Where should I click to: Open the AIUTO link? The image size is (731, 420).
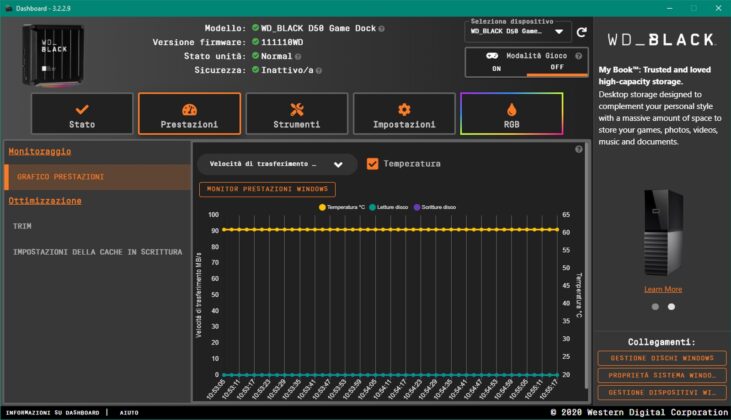click(x=129, y=413)
